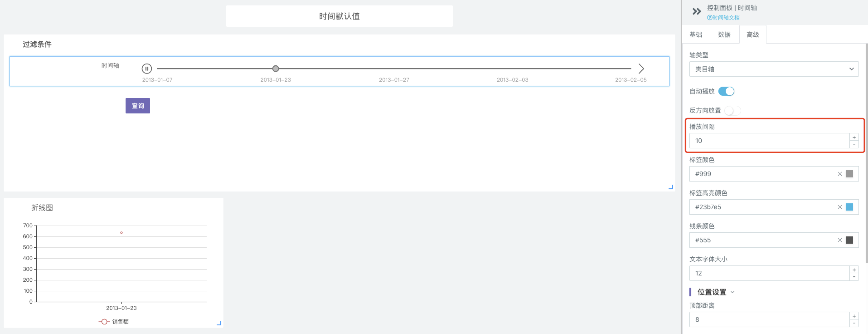The height and width of the screenshot is (334, 868).
Task: Collapse control panel with double-arrow icon
Action: (x=696, y=12)
